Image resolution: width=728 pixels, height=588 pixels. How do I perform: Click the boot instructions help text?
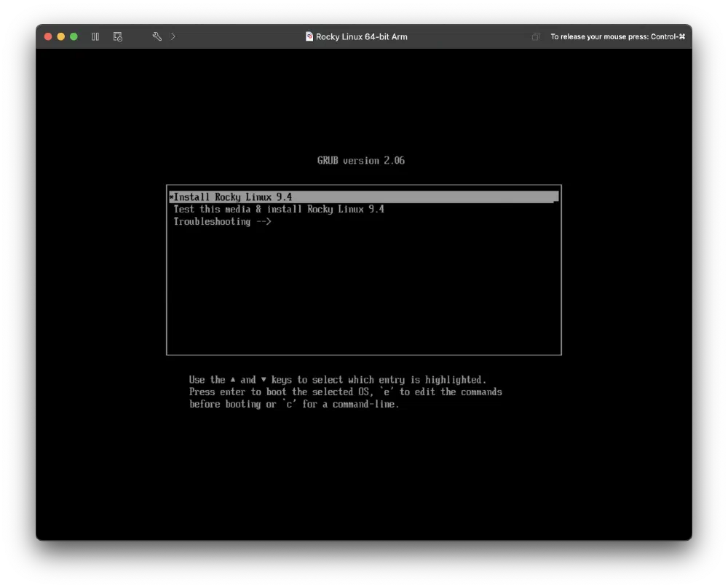click(x=345, y=392)
